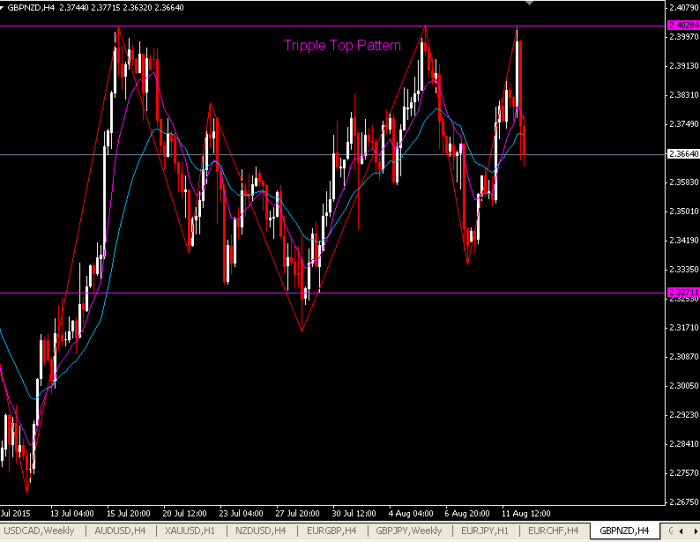Click the left tab-scroll arrow
Screen dimensions: 700x542
pos(681,531)
